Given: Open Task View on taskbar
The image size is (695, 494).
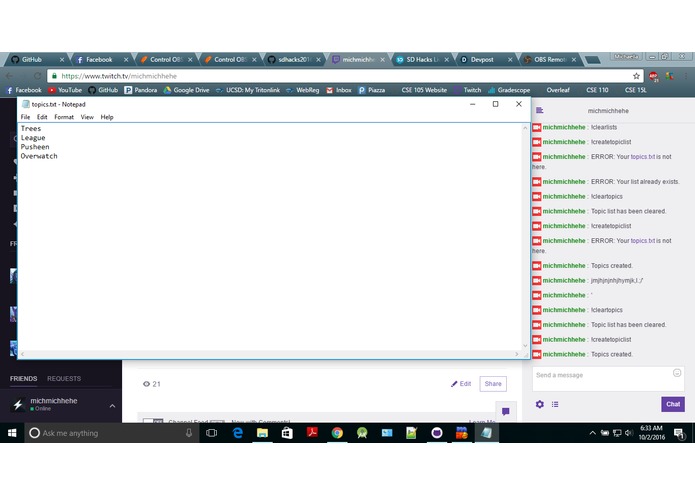Looking at the screenshot, I should 211,433.
